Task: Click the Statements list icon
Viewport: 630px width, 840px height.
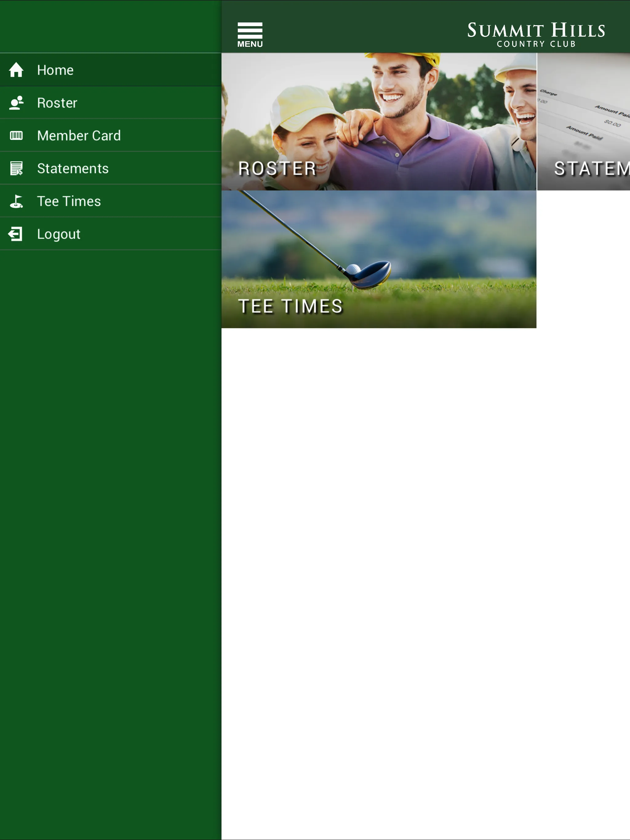Action: (16, 168)
